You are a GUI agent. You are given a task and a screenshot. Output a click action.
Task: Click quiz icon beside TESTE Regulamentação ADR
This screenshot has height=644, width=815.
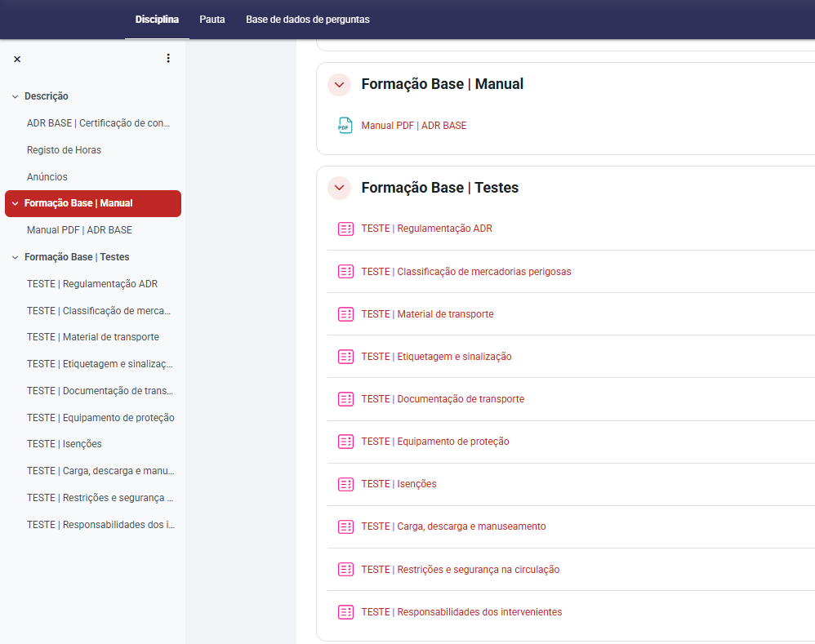point(345,229)
